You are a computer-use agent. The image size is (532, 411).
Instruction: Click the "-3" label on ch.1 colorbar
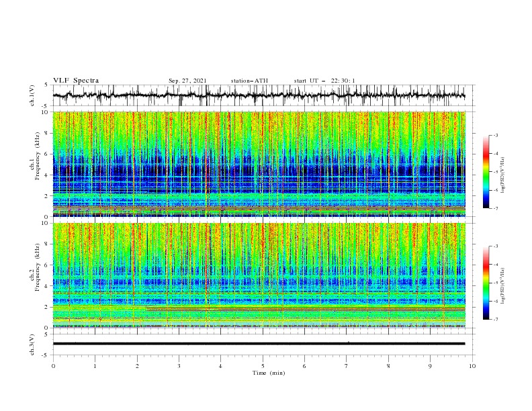pos(495,135)
